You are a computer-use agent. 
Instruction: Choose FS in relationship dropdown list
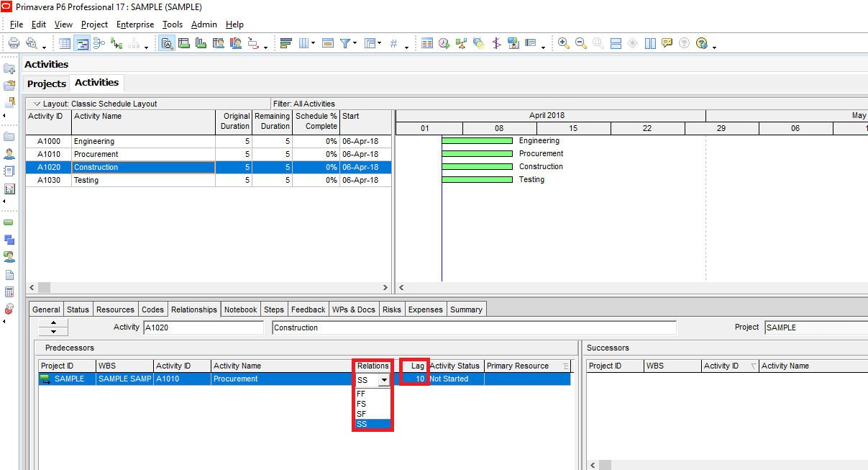pos(373,404)
